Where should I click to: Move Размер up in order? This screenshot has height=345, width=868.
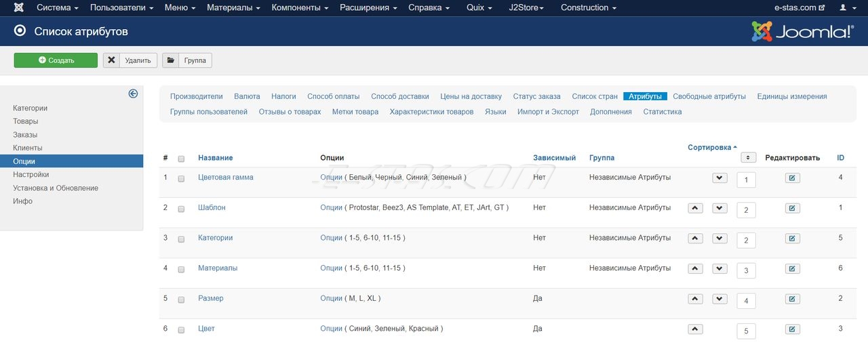click(695, 299)
